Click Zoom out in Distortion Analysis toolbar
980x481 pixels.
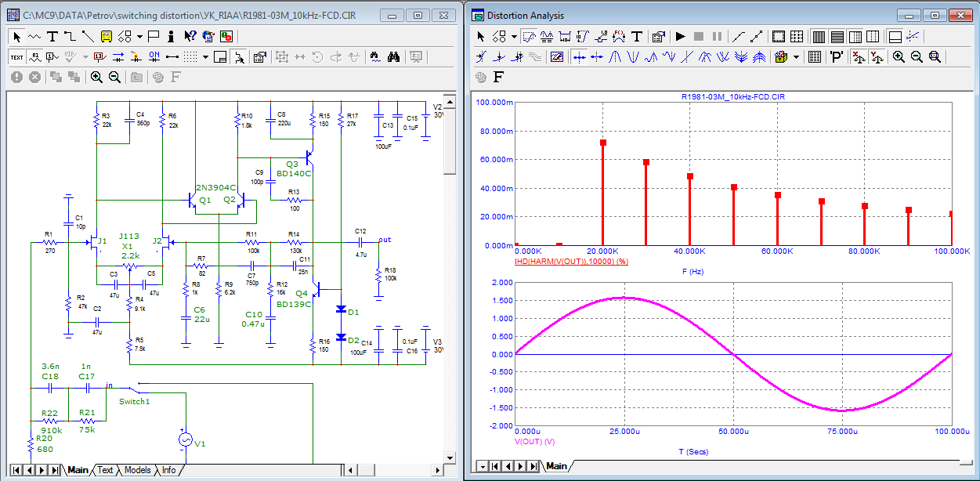click(x=916, y=56)
